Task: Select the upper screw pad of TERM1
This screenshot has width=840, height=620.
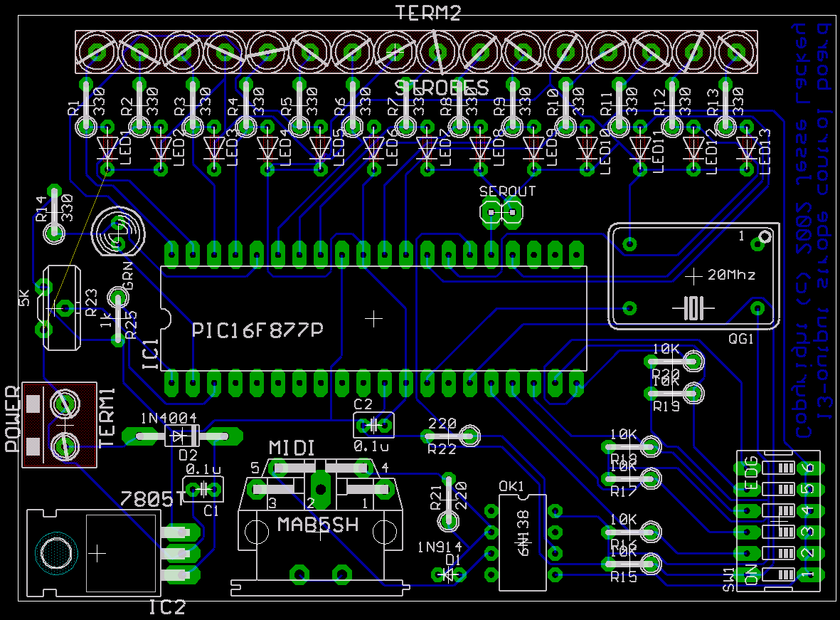Action: [65, 403]
